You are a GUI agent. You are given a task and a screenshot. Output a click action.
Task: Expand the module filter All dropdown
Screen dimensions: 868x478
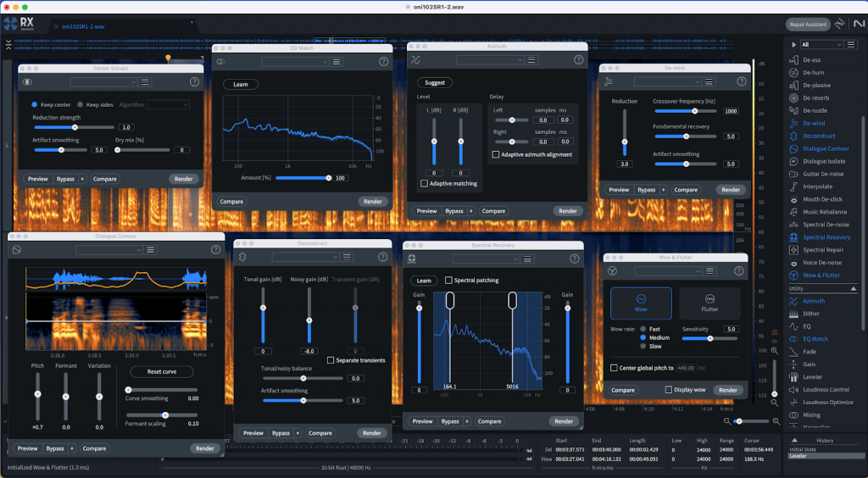click(x=821, y=44)
